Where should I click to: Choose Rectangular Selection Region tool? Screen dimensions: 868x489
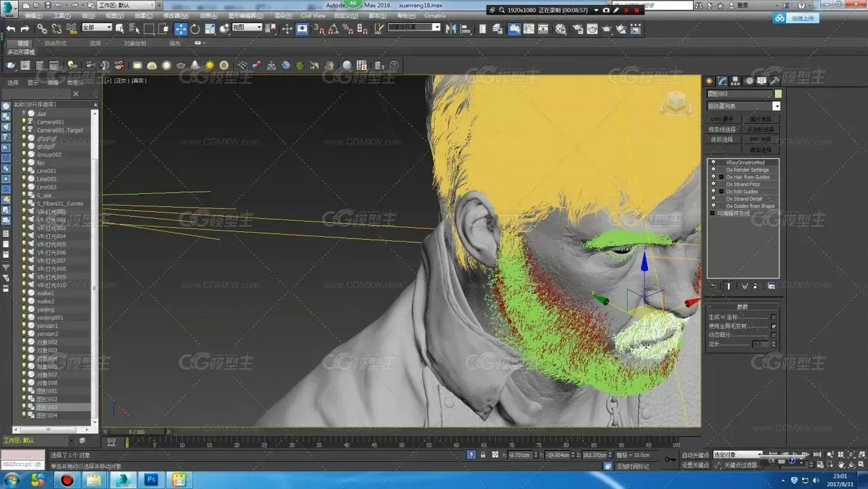[x=149, y=28]
